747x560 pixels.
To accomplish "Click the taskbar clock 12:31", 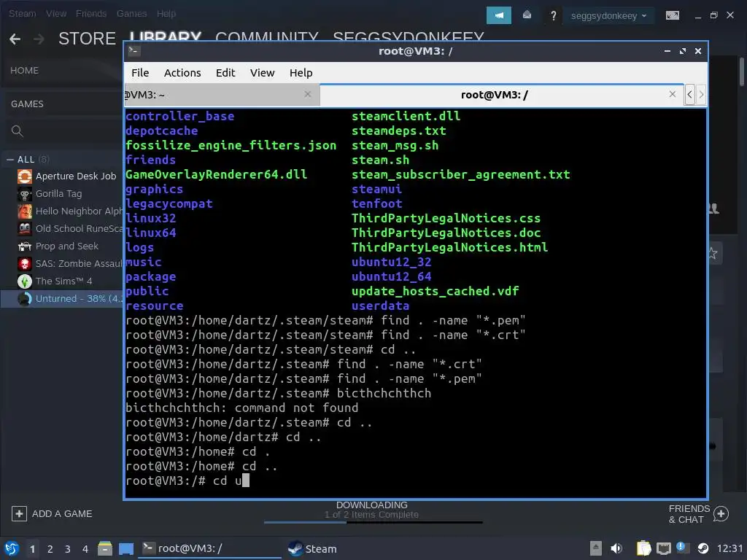I will (729, 548).
